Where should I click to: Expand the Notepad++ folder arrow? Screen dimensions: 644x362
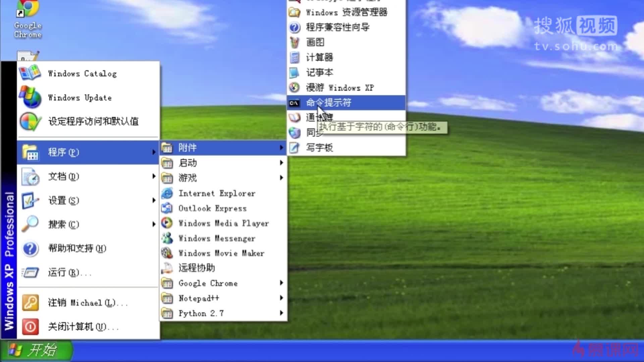[x=281, y=298]
